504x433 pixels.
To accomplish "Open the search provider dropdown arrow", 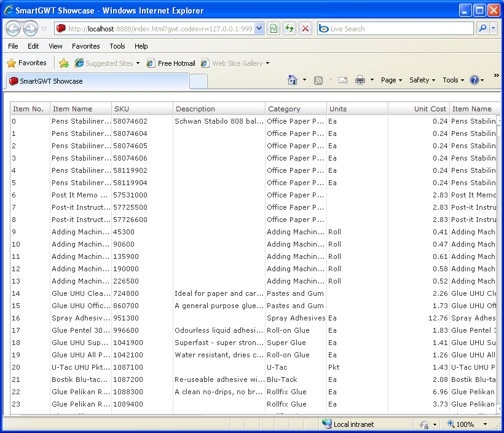I will click(494, 29).
